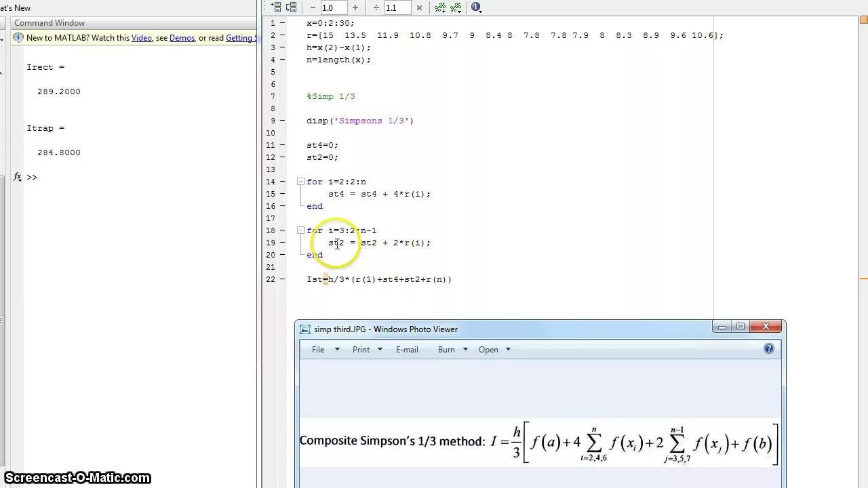The height and width of the screenshot is (488, 868).
Task: Open the show cell titles %% dropdown
Action: tap(456, 7)
